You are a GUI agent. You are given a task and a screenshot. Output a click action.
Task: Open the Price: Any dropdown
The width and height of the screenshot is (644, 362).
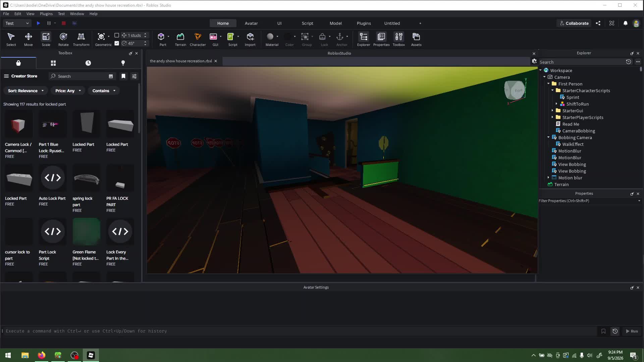[68, 91]
